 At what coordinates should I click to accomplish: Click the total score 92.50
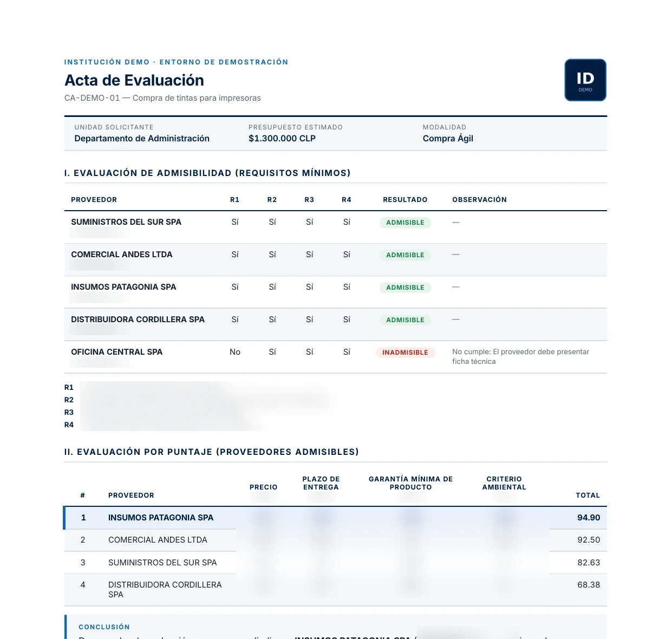(x=589, y=540)
